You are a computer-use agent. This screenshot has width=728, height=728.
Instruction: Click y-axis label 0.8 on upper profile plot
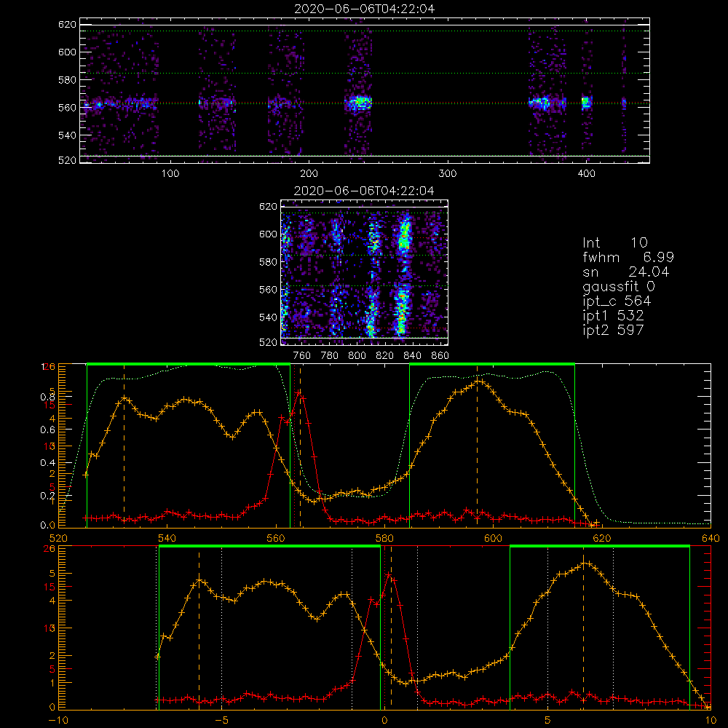tap(47, 397)
